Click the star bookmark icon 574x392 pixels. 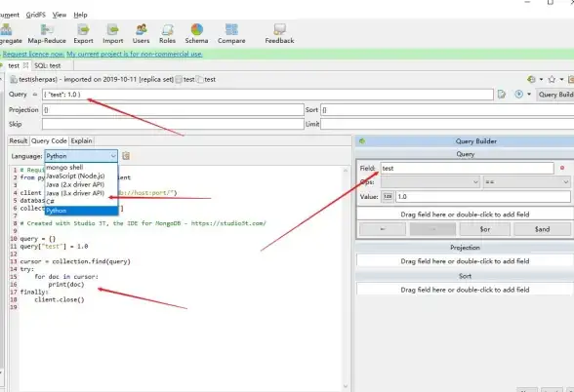[552, 79]
